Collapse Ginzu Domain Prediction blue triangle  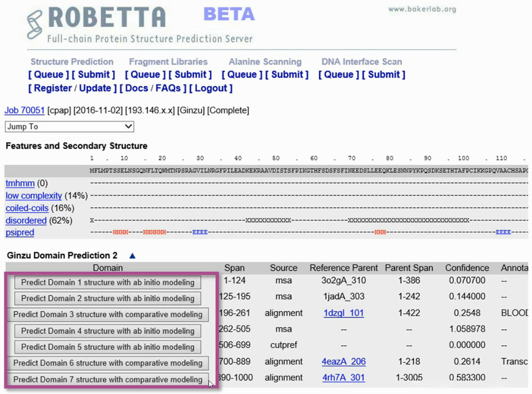(132, 256)
